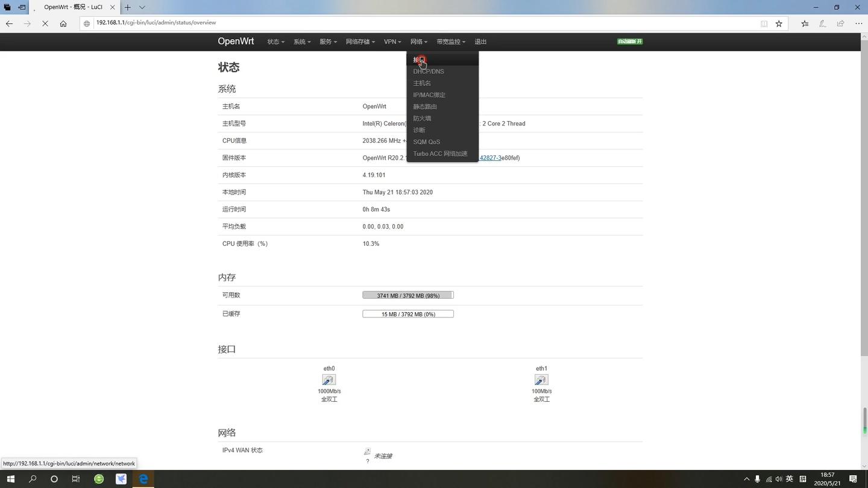Expand the 带宽监控 navigation dropdown

click(451, 42)
